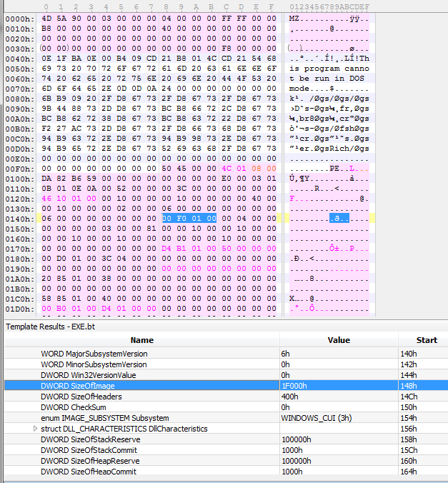The width and height of the screenshot is (448, 483).
Task: Click the 'MZ' text in the ASCII column
Action: (x=295, y=17)
